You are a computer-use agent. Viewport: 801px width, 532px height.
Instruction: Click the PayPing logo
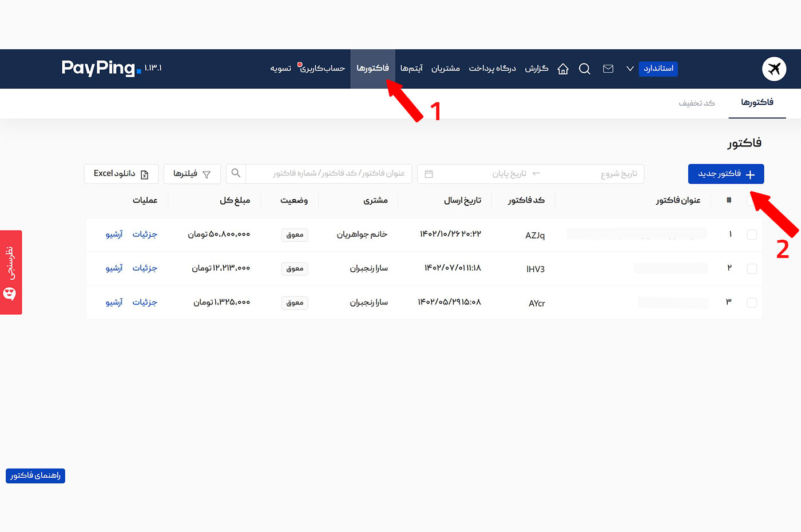tap(101, 68)
